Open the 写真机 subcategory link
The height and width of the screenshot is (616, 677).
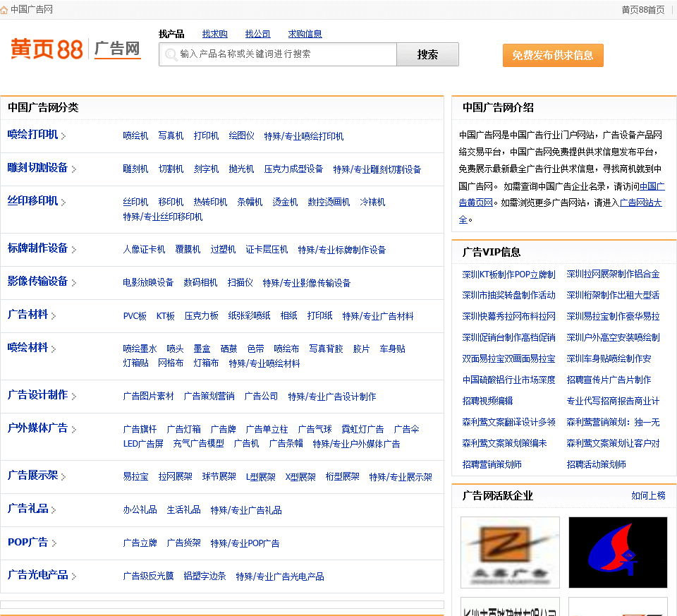pyautogui.click(x=171, y=136)
